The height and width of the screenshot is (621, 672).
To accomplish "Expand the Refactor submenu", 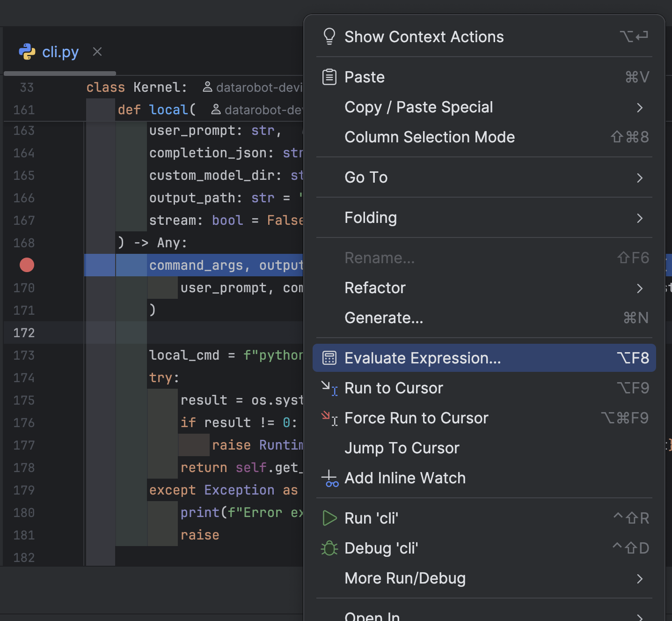I will pos(639,288).
